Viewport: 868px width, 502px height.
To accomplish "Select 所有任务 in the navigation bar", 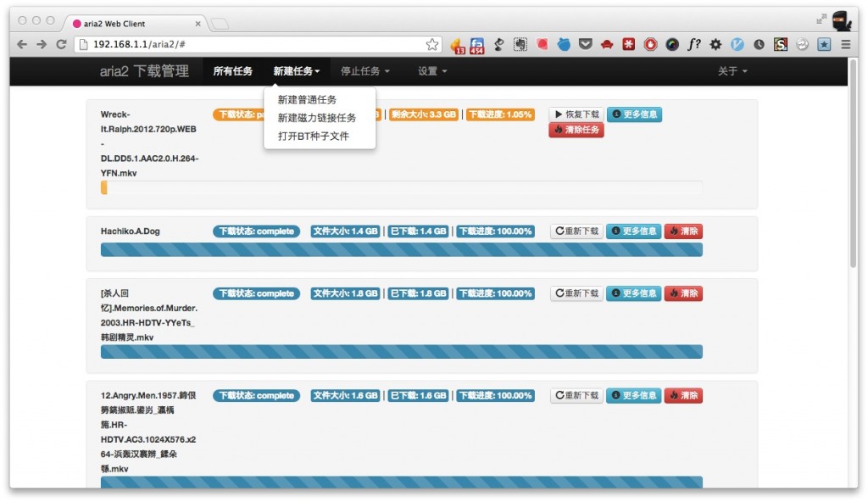I will point(232,71).
